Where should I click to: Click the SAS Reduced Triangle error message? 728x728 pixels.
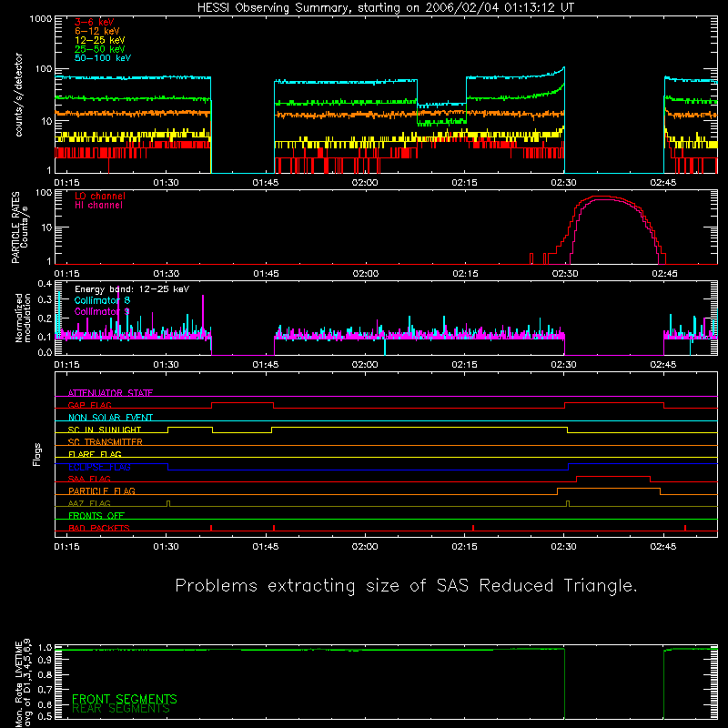(x=406, y=585)
